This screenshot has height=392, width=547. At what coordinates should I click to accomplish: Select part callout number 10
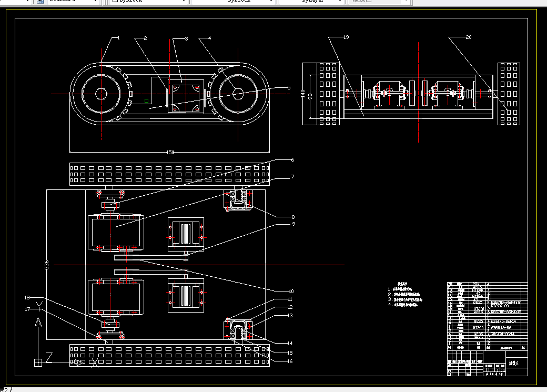pos(291,291)
